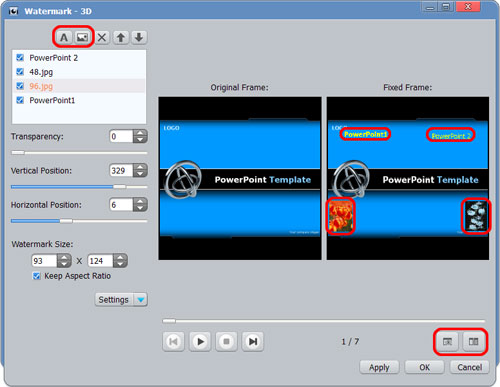Click the Horizontal Position slider handle

coord(66,221)
